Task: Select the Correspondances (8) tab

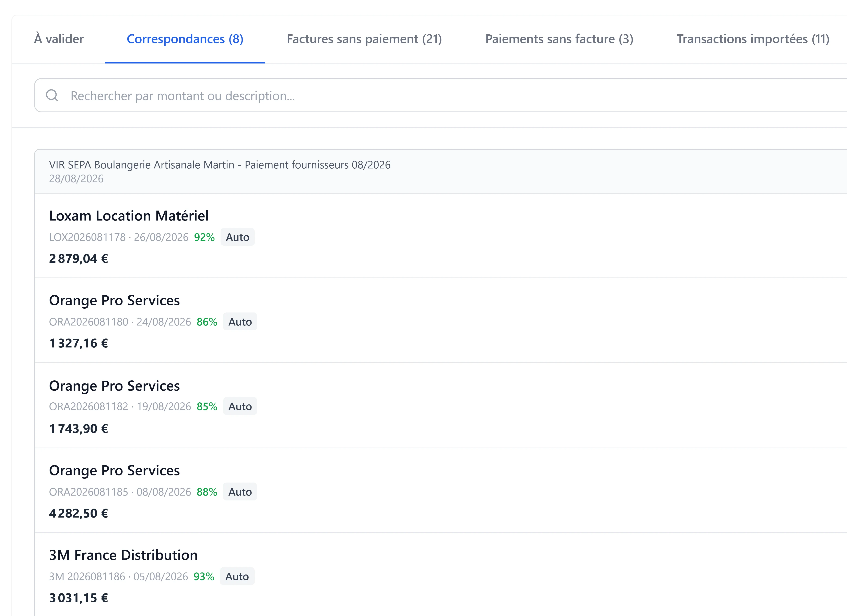Action: point(185,39)
